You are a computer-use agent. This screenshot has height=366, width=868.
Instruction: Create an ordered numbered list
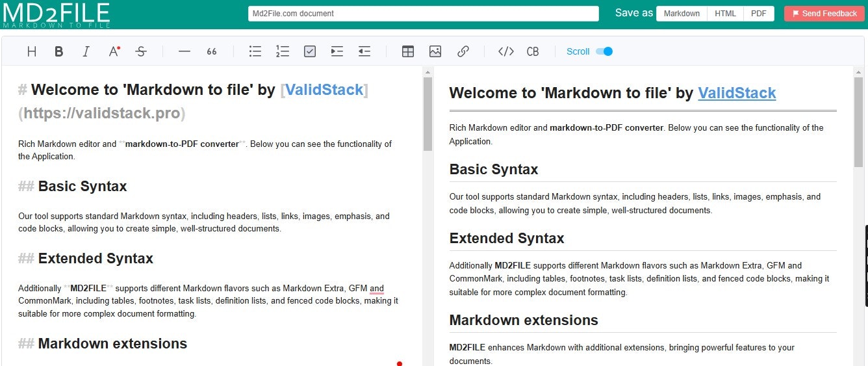point(283,51)
